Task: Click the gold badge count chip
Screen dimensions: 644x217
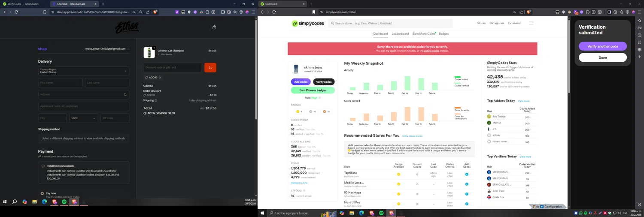Action: click(x=300, y=112)
